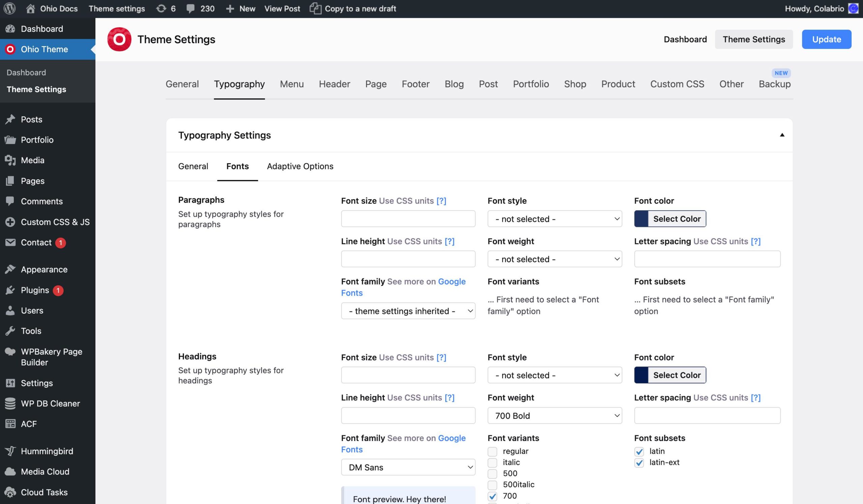This screenshot has width=863, height=504.
Task: Click the Ohio Docs home icon
Action: click(x=30, y=8)
